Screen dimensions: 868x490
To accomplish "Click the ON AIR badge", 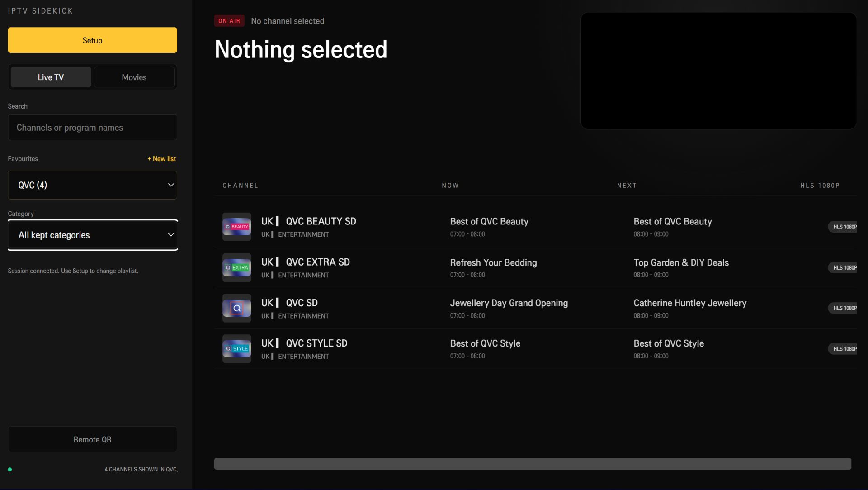I will click(229, 21).
